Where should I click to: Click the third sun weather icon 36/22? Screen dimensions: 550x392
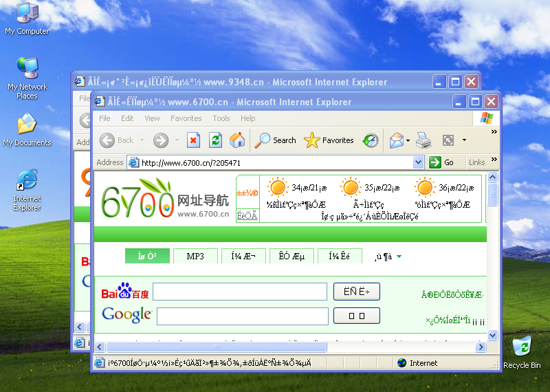coord(425,187)
